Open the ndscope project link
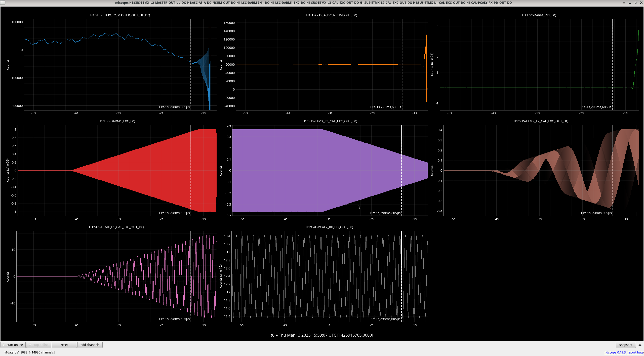 click(x=610, y=352)
